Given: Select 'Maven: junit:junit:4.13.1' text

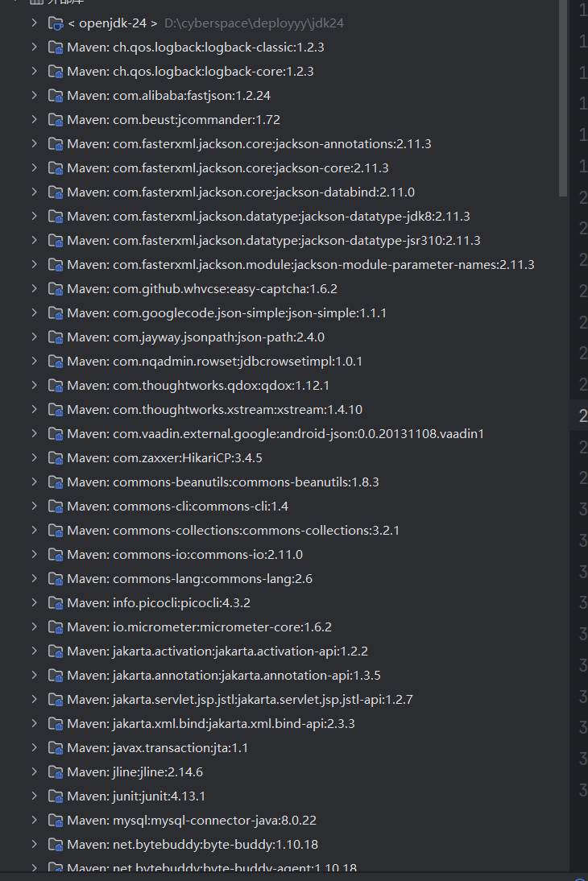Looking at the screenshot, I should pos(136,796).
